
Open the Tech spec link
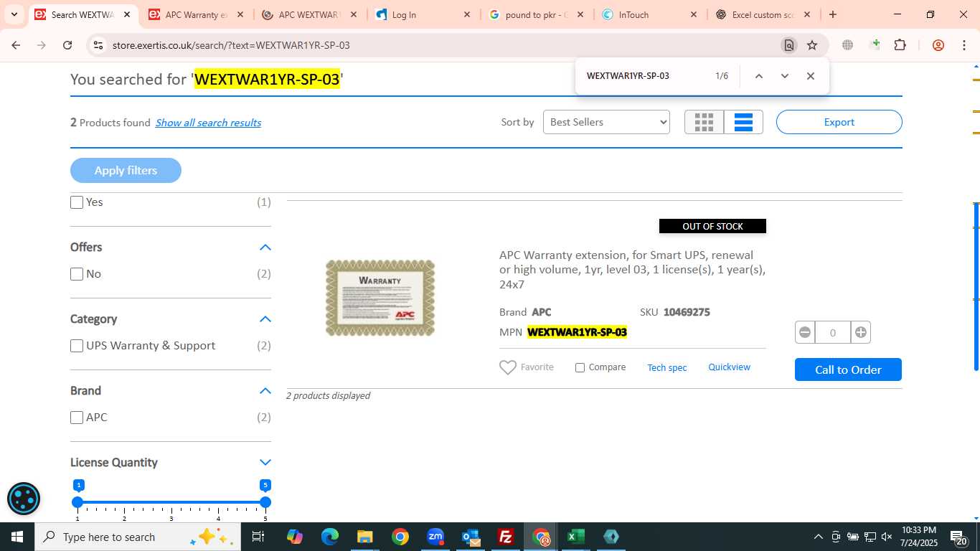point(667,367)
